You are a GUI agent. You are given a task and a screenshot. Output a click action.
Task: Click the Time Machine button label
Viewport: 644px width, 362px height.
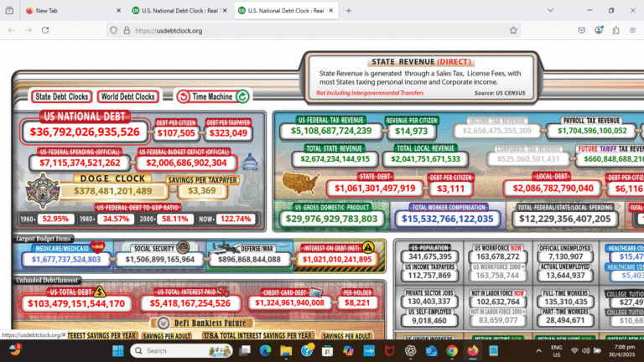(x=212, y=96)
